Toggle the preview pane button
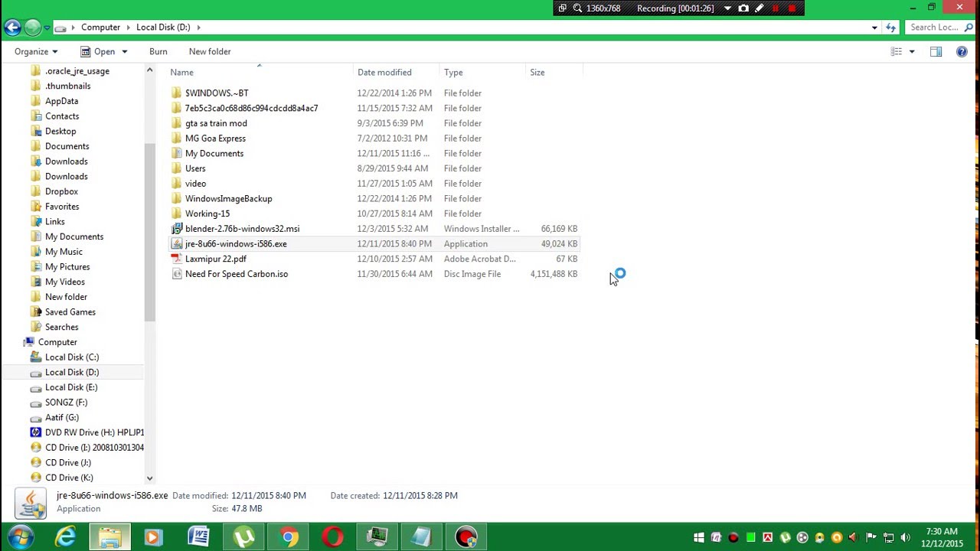Screen dimensions: 980x551 pyautogui.click(x=936, y=51)
